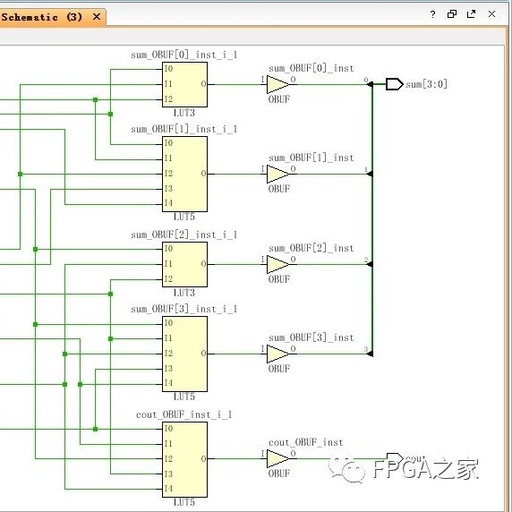Click I4 pin of sum_OBUF[1]_inst_i_1
The height and width of the screenshot is (512, 512).
coord(168,203)
